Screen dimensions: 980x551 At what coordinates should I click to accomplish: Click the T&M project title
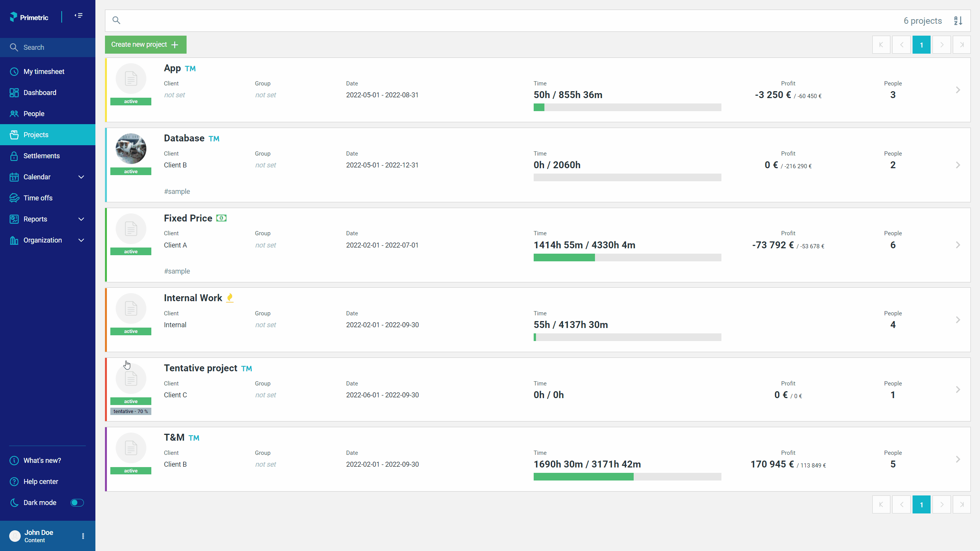[x=174, y=437]
